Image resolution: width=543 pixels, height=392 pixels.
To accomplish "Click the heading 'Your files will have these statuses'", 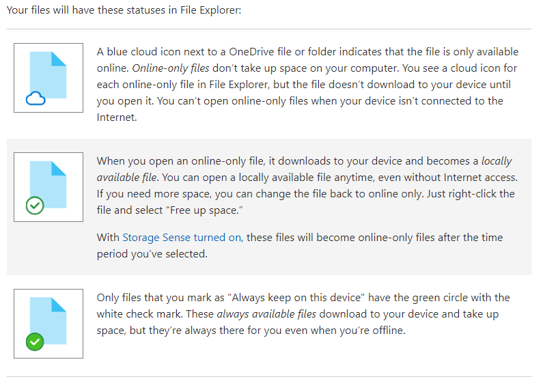I will point(124,10).
